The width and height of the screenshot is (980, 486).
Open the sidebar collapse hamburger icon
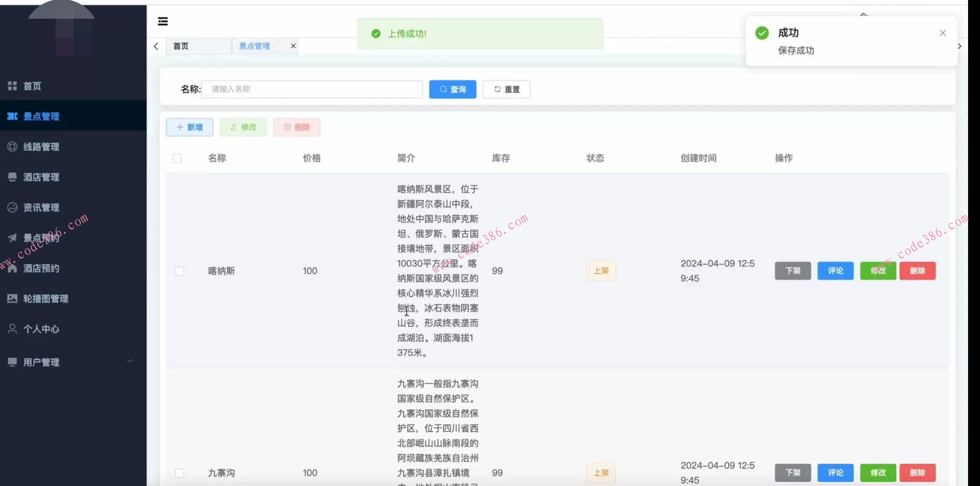click(162, 21)
